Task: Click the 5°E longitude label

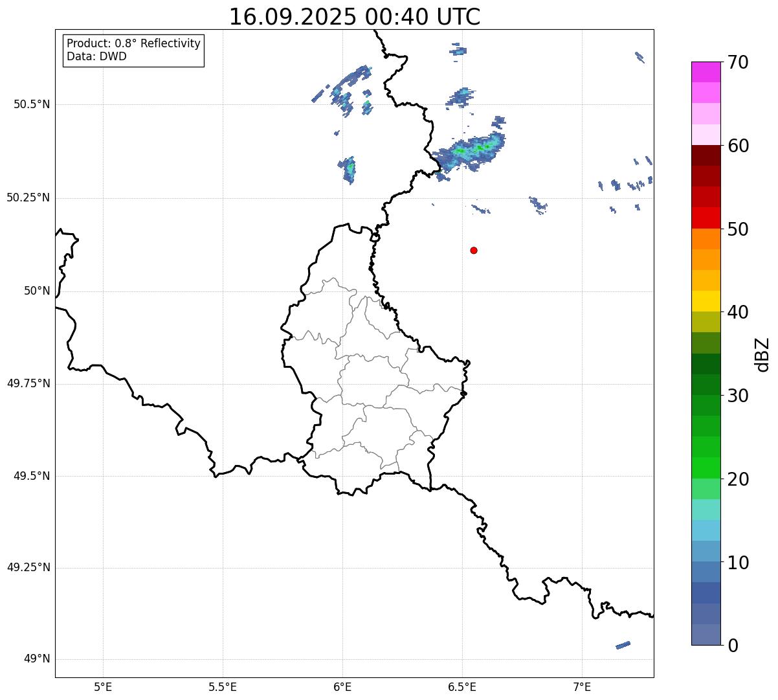Action: tap(103, 686)
